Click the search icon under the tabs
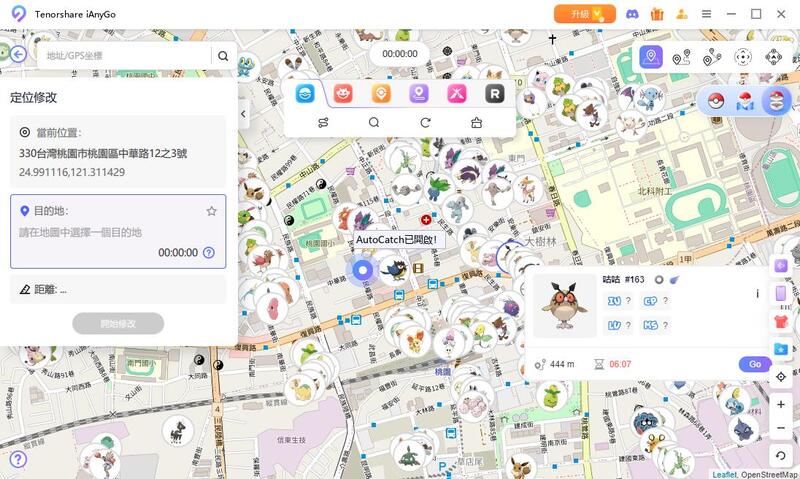The height and width of the screenshot is (479, 800). [x=374, y=123]
